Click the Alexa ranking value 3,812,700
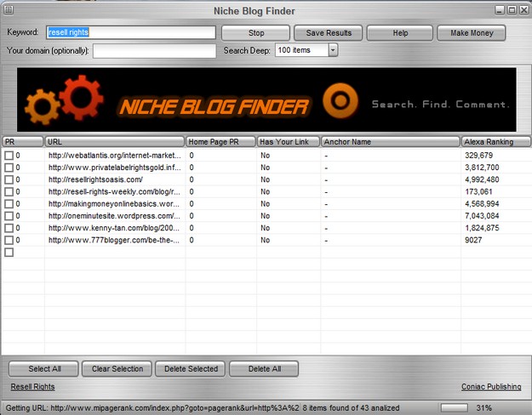This screenshot has width=532, height=415. tap(482, 168)
